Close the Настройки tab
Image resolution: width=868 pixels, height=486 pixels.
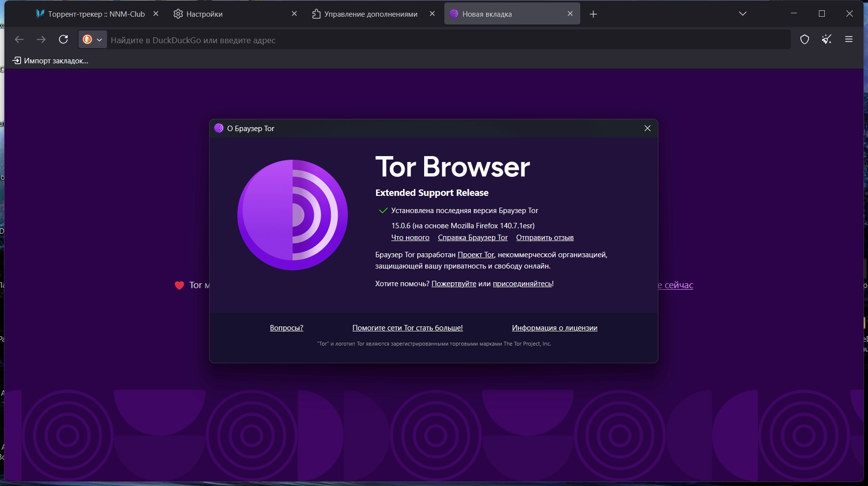pos(294,14)
